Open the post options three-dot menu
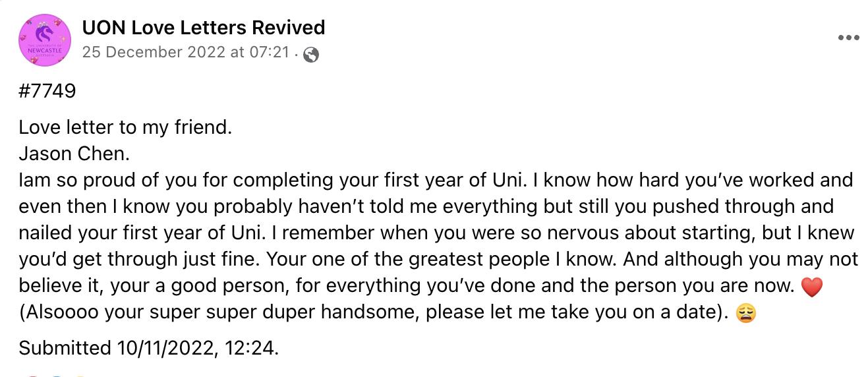 848,38
